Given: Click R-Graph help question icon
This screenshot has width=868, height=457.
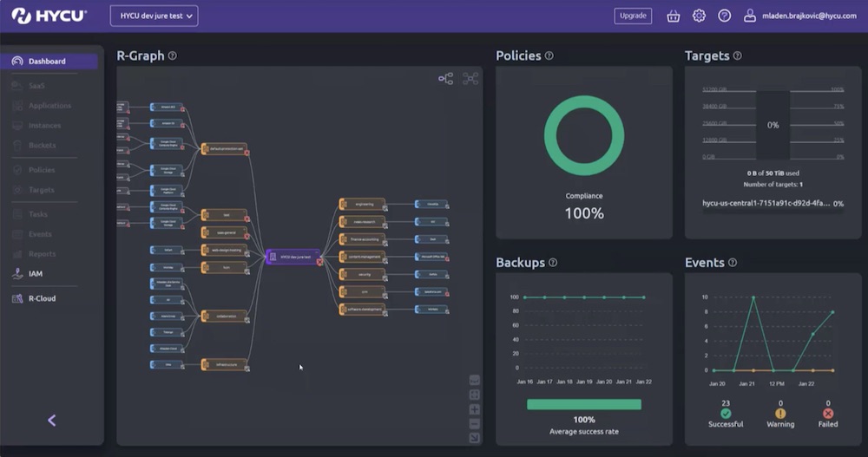Looking at the screenshot, I should coord(173,55).
